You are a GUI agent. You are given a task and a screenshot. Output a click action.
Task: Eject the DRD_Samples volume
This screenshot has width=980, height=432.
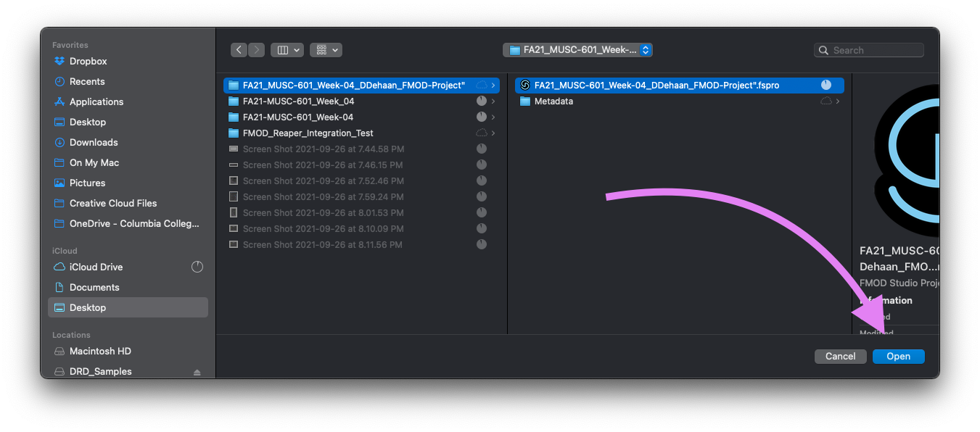pos(197,372)
